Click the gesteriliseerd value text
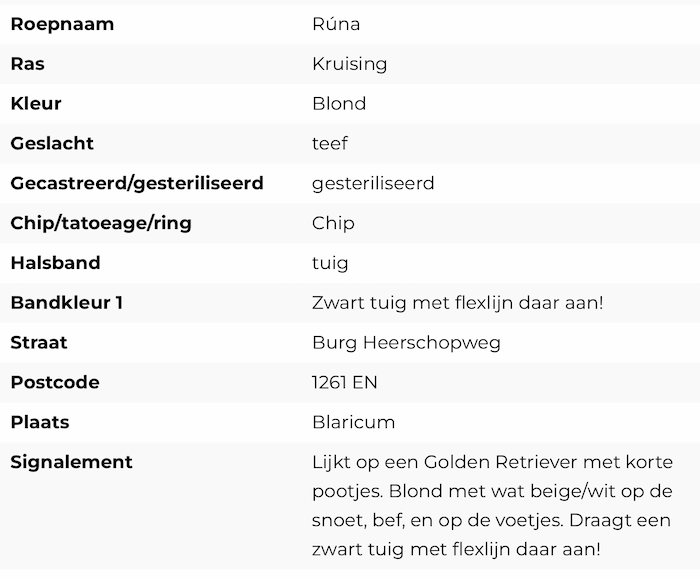 [373, 184]
